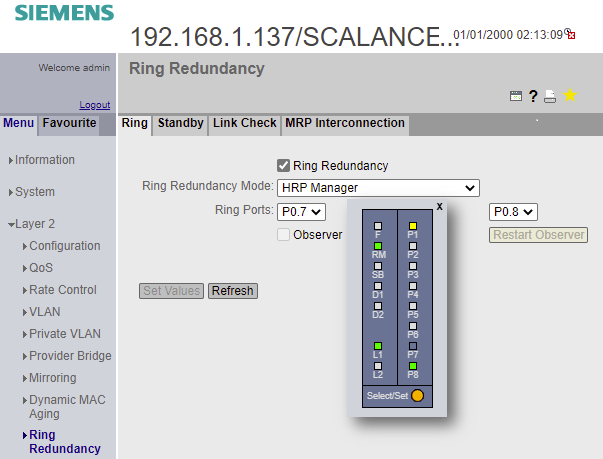603x459 pixels.
Task: Click the RM LED indicator
Action: click(x=378, y=245)
